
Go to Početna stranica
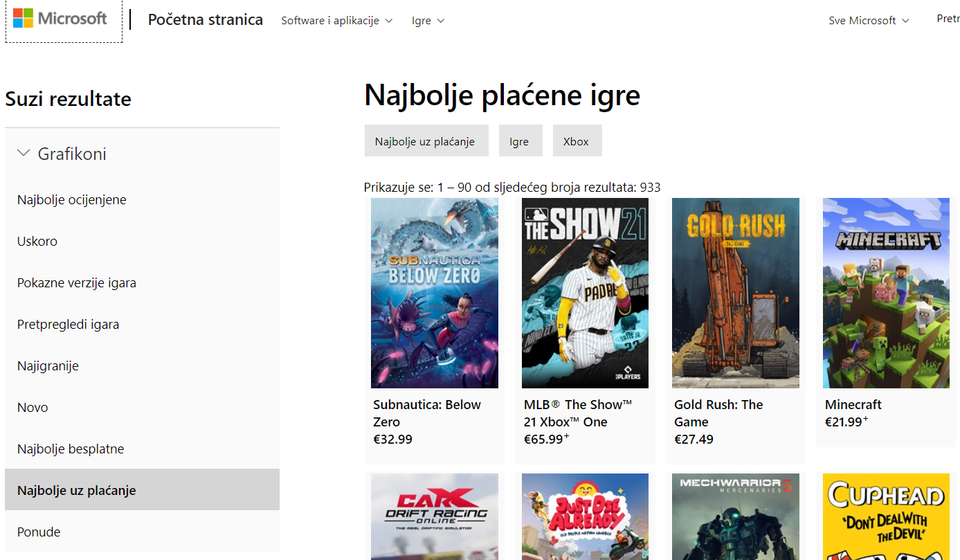click(205, 20)
